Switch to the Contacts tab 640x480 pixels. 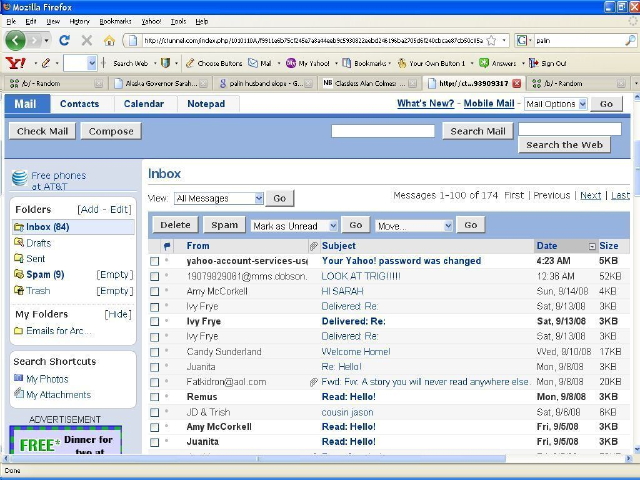coord(79,104)
